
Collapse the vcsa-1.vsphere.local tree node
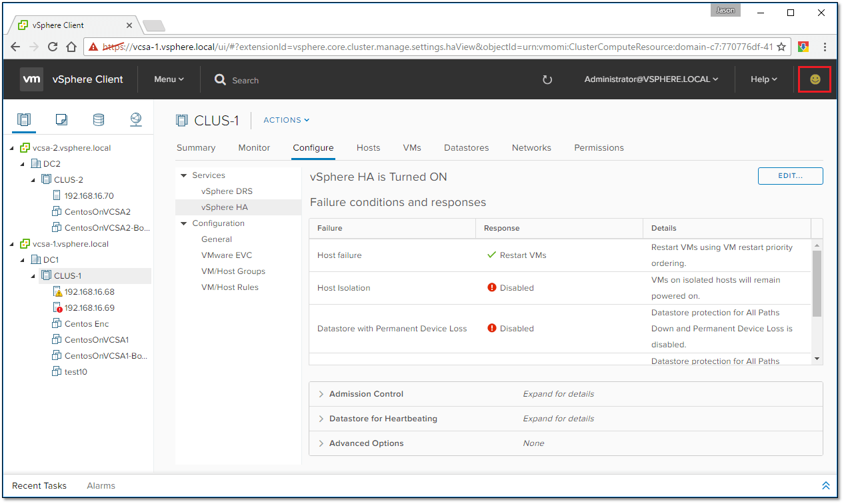pyautogui.click(x=12, y=244)
